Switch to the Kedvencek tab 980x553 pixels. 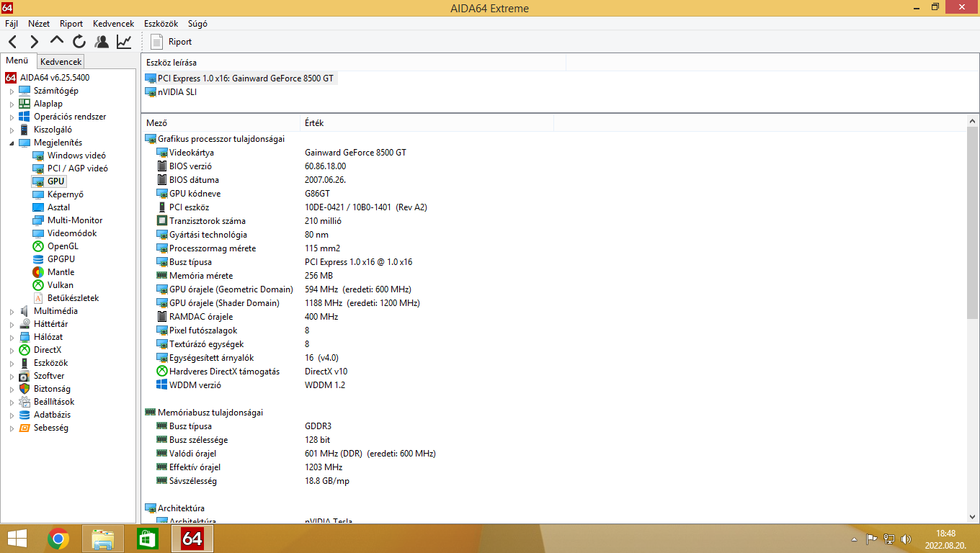click(x=61, y=62)
